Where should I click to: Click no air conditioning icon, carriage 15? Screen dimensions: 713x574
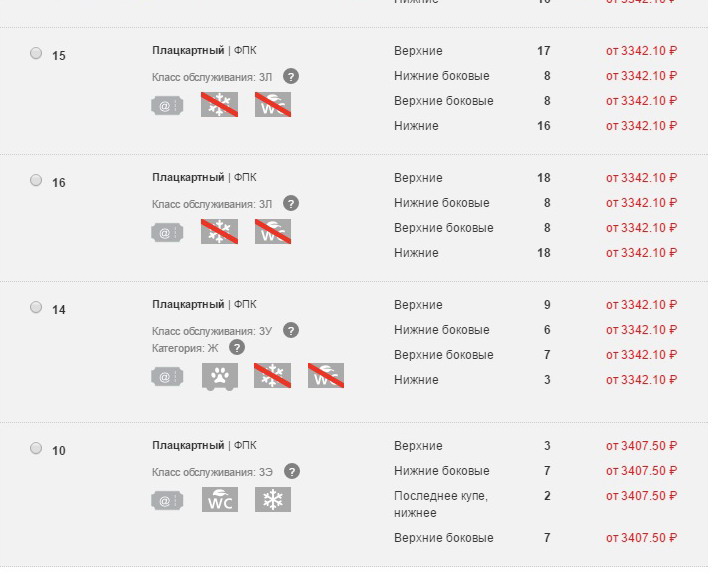(x=219, y=105)
